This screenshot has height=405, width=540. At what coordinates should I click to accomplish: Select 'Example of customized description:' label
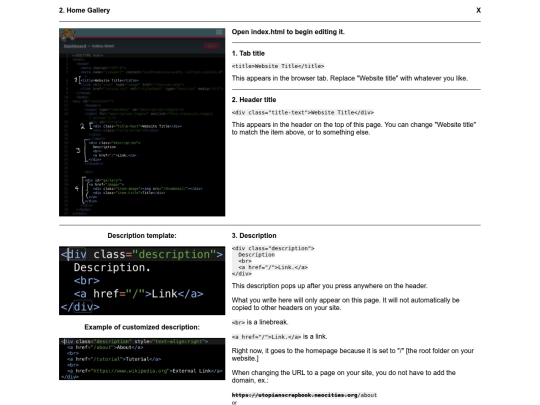142,327
